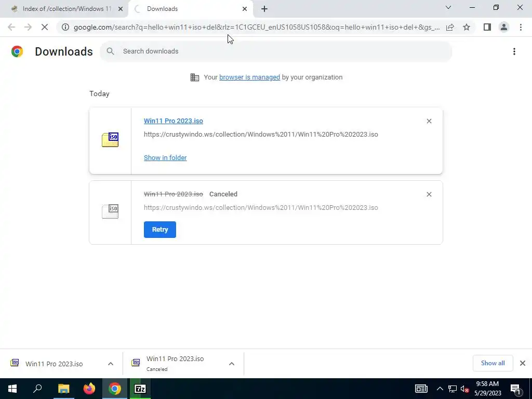Open News and interests widget

coord(421,389)
